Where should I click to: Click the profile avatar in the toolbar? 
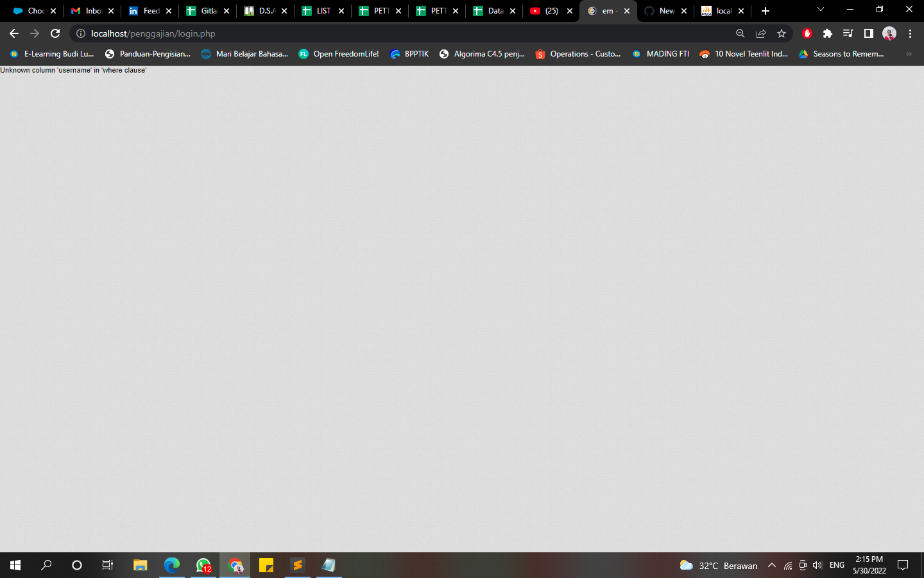pos(889,33)
